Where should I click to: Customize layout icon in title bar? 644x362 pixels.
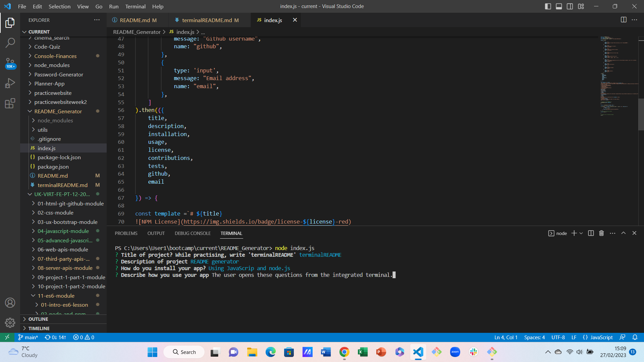coord(581,6)
